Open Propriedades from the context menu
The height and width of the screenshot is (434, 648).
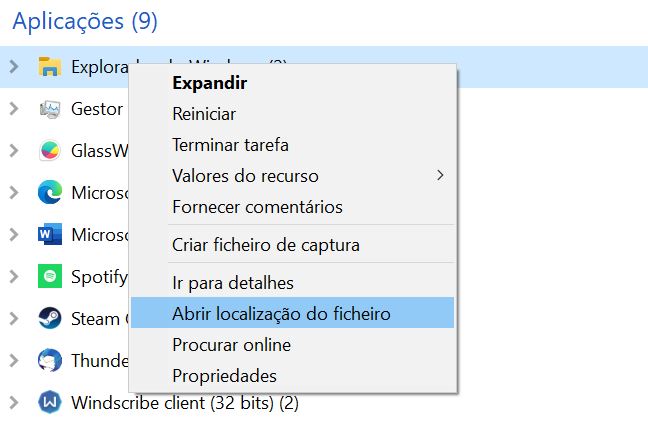click(224, 376)
